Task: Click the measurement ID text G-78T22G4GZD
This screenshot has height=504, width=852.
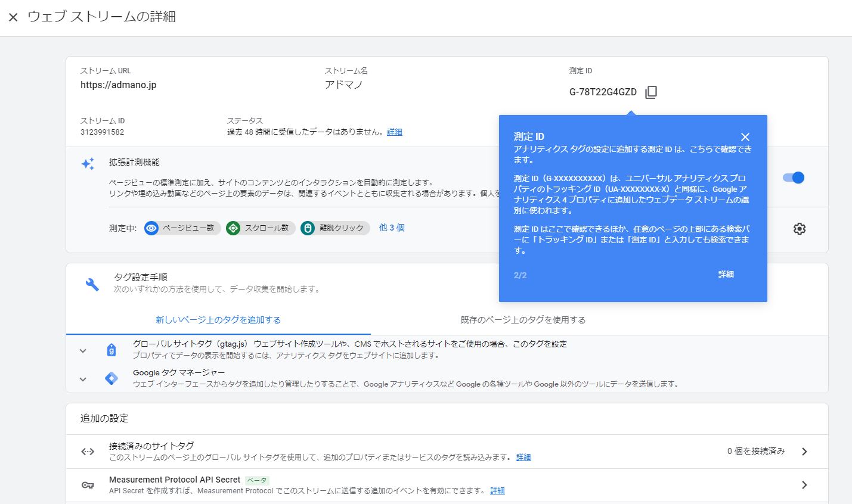Action: click(603, 92)
